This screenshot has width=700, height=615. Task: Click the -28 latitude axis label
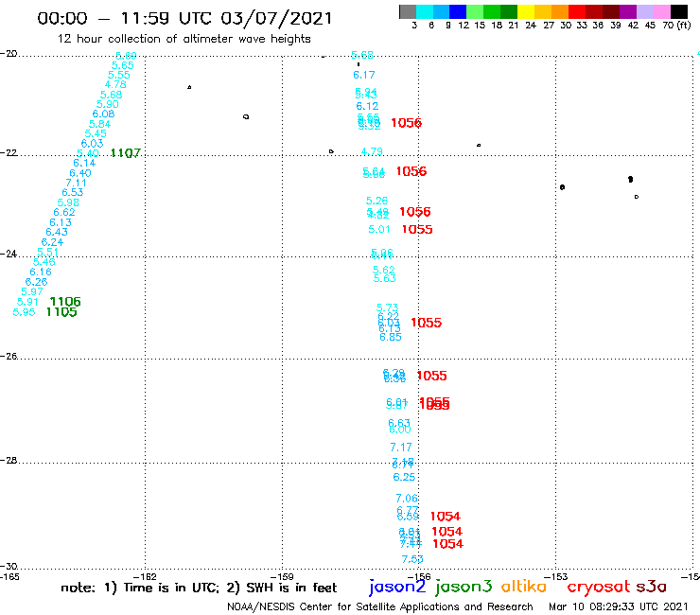9,461
